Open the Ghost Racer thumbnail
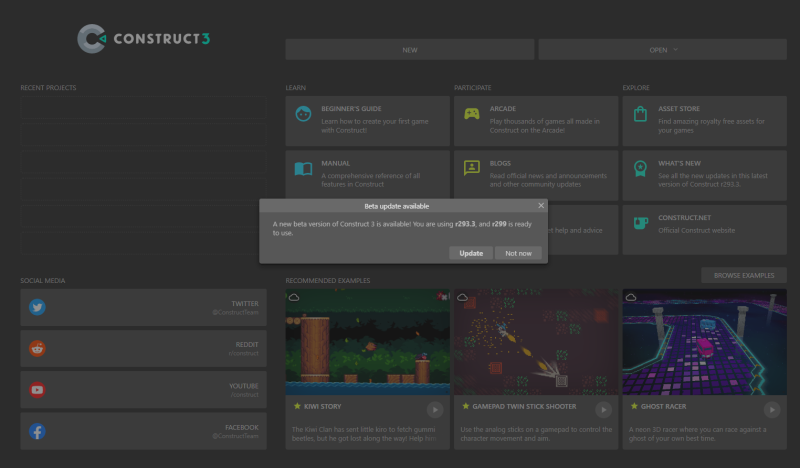Screen dimensions: 800x468 click(704, 342)
